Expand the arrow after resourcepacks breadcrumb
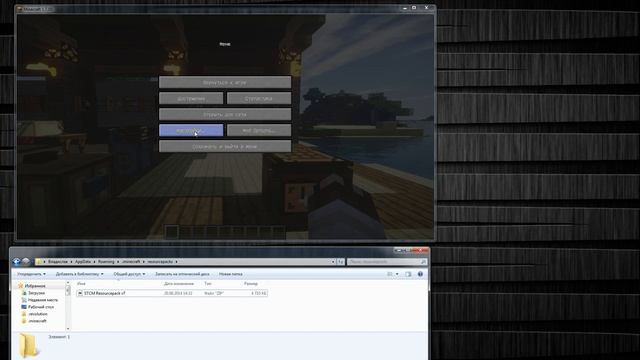 click(176, 262)
